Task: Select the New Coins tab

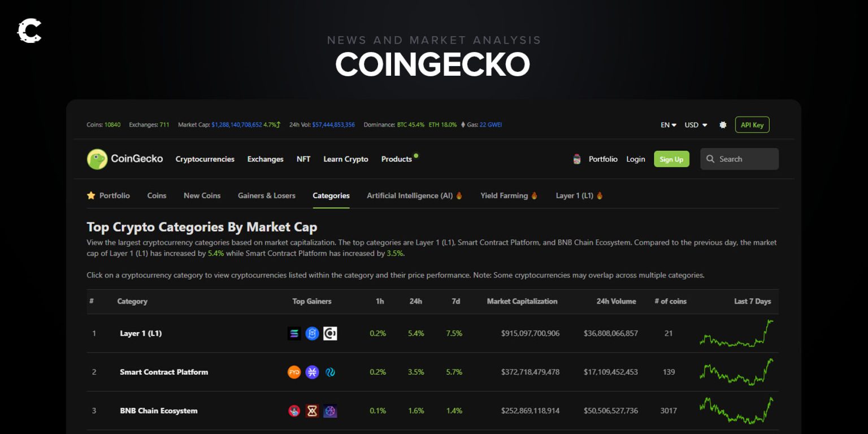Action: pos(202,196)
